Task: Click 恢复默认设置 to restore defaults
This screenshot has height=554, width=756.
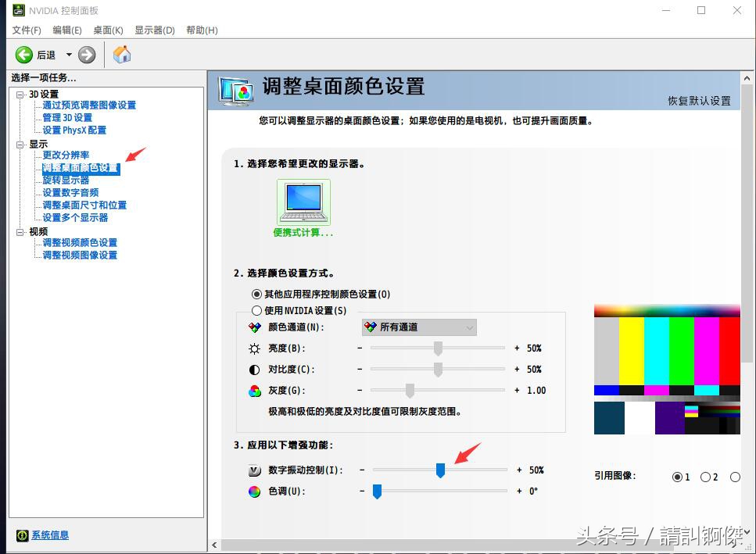Action: [699, 101]
